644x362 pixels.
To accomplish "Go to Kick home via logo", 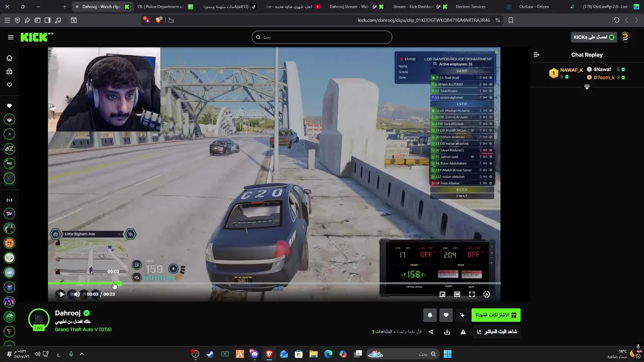I will [x=36, y=37].
